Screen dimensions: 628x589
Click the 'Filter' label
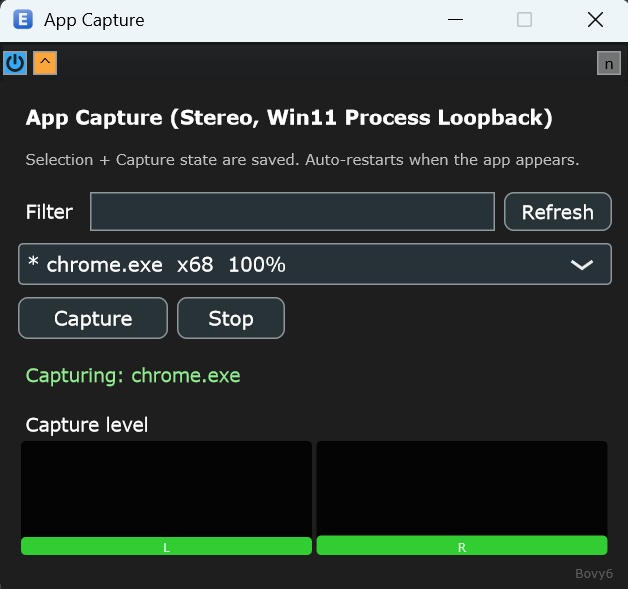coord(49,212)
